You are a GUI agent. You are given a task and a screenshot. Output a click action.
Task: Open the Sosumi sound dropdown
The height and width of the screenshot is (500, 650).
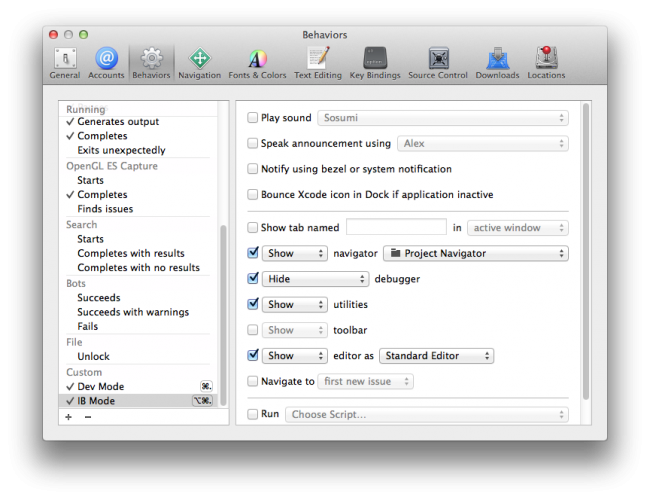click(x=443, y=118)
